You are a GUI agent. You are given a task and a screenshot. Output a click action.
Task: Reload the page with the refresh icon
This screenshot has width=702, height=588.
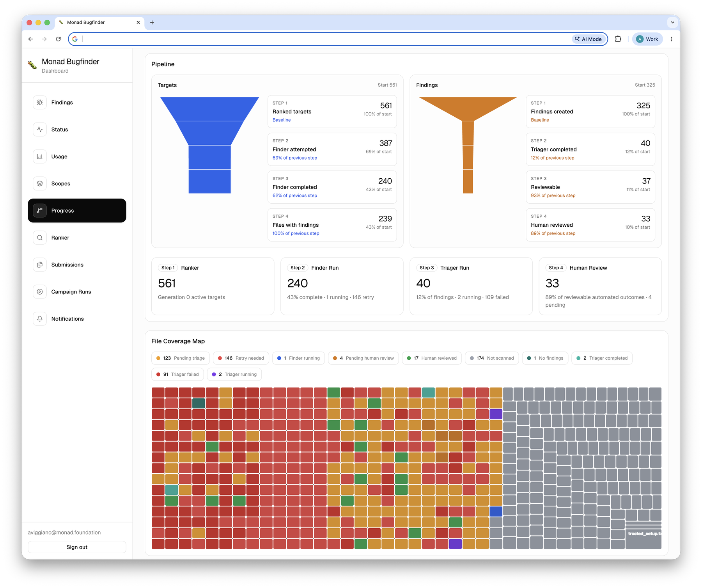[x=58, y=39]
